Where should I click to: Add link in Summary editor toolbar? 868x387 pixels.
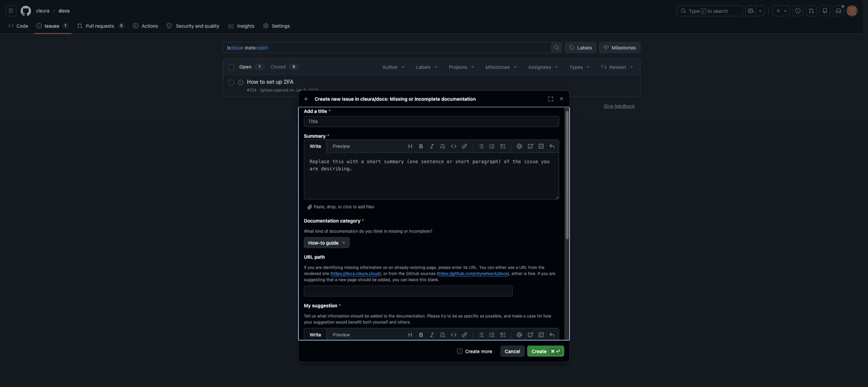coord(464,147)
